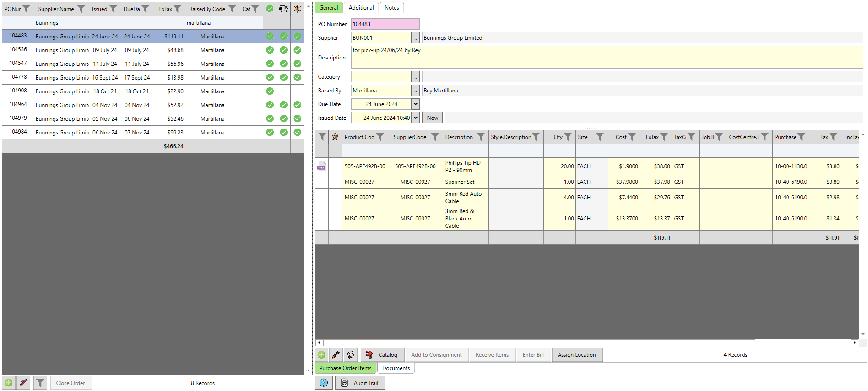The width and height of the screenshot is (868, 391).
Task: Open the Catalog button
Action: coord(383,354)
